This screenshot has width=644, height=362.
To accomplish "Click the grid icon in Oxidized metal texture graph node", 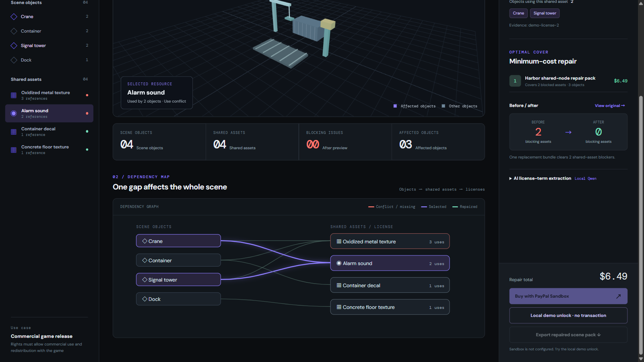I will 339,241.
